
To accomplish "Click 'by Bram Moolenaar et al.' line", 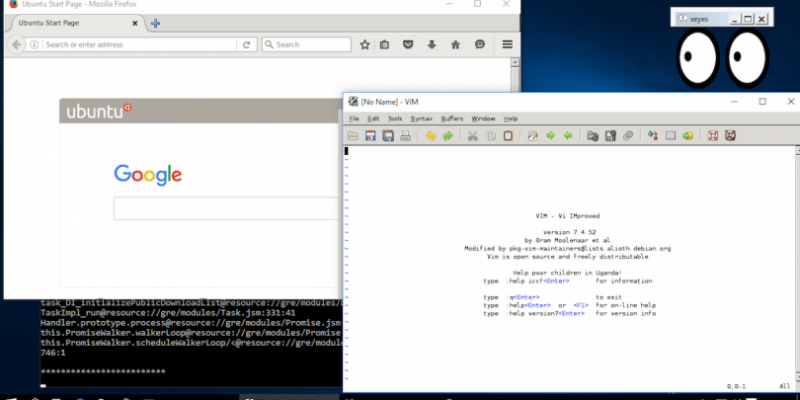I will (568, 240).
